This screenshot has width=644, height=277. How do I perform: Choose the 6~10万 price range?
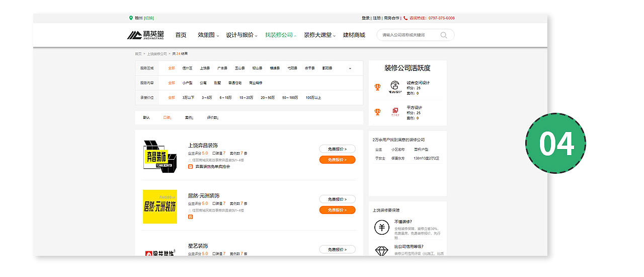point(225,97)
